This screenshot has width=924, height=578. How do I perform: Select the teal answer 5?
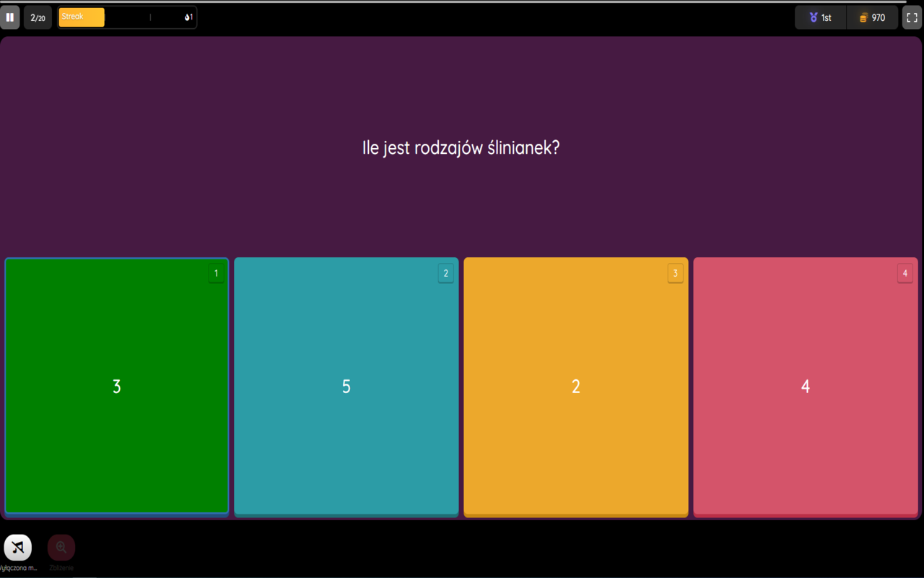click(x=346, y=387)
